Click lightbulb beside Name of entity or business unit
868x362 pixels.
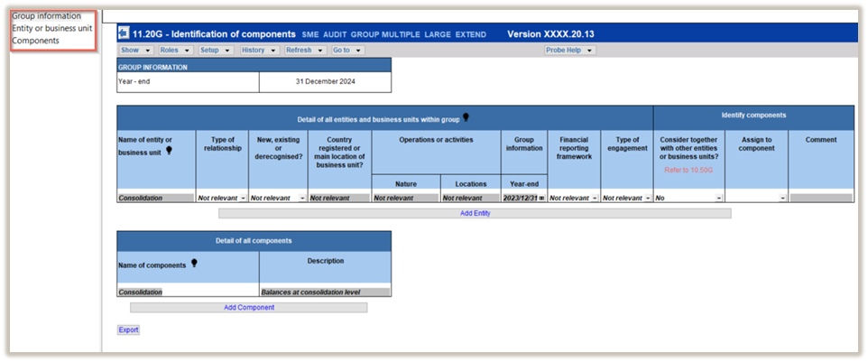(168, 152)
